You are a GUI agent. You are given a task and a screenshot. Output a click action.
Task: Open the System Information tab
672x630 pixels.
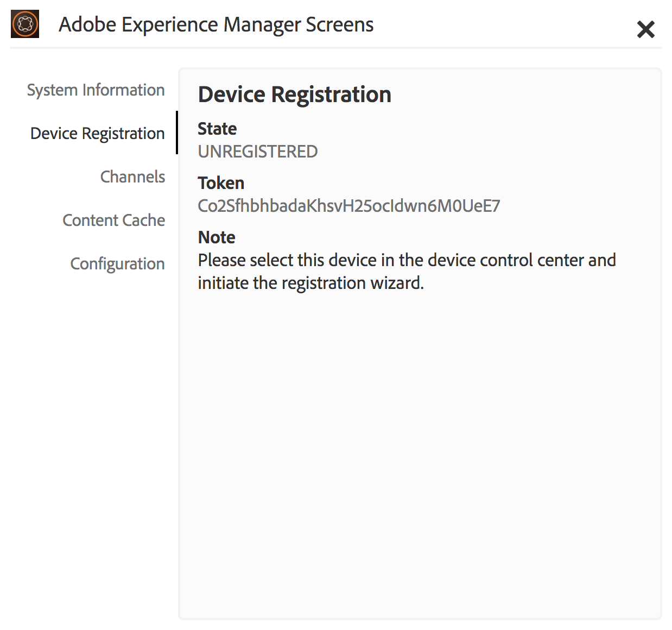[x=96, y=90]
